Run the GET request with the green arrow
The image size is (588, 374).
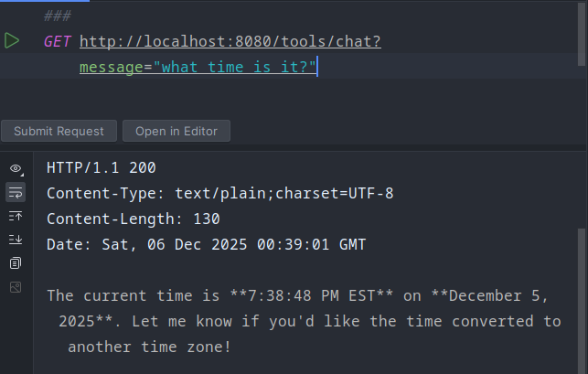(x=12, y=41)
